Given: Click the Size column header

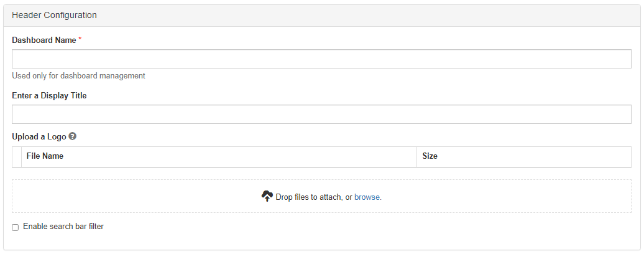Looking at the screenshot, I should click(430, 156).
